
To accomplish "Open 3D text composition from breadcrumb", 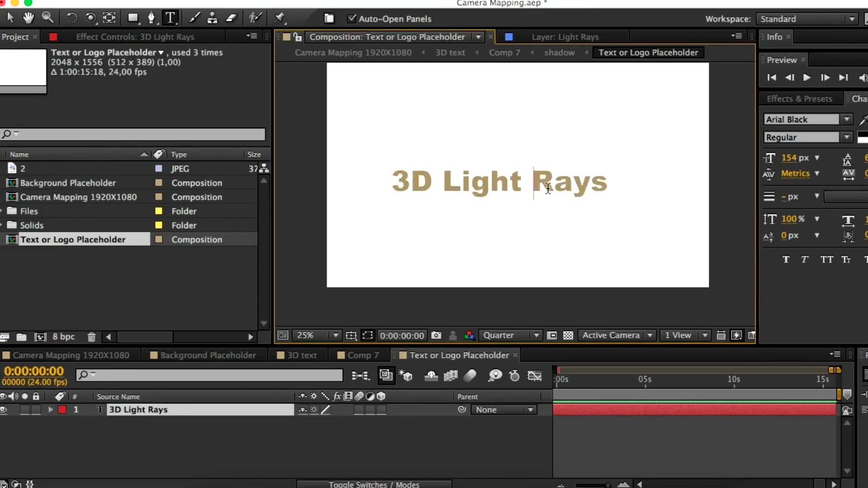I will [450, 52].
